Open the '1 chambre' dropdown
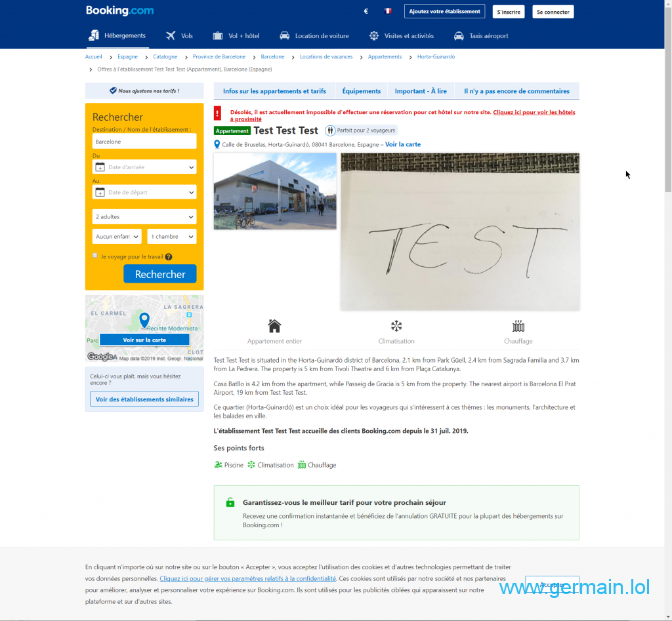 (172, 236)
